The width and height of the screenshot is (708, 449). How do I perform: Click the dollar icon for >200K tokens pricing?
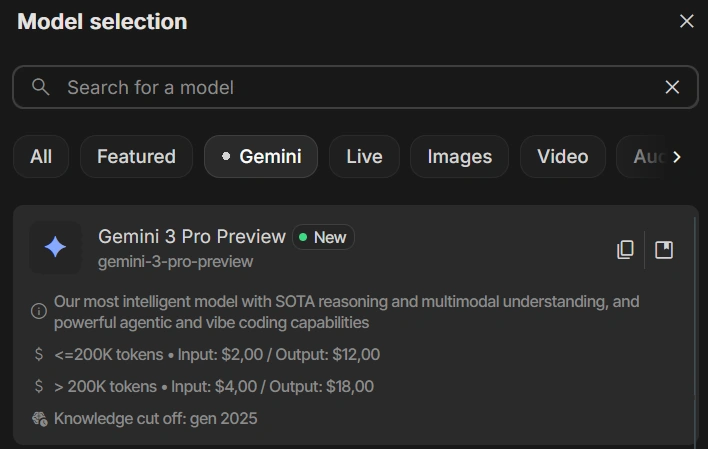[39, 386]
